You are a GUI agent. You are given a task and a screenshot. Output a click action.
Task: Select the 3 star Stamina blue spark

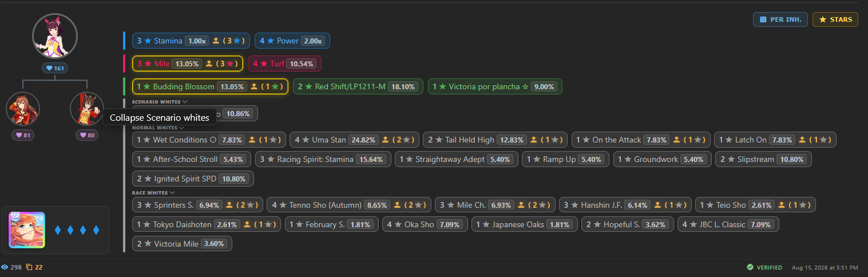pos(191,41)
